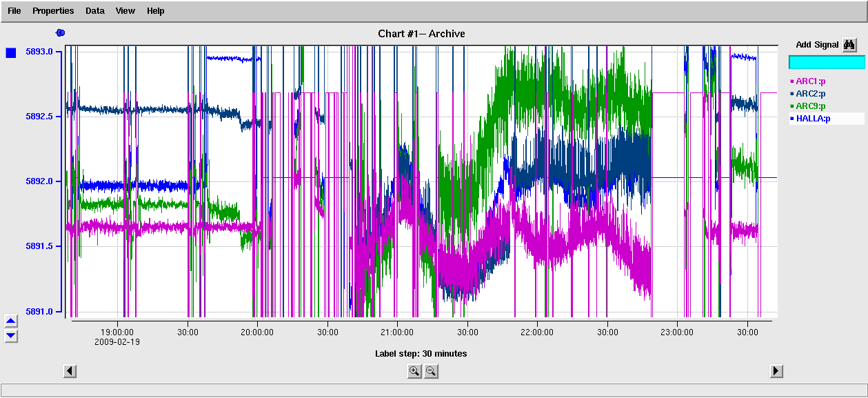This screenshot has height=398, width=868.
Task: Select the ARC9:p signal in legend
Action: tap(811, 106)
